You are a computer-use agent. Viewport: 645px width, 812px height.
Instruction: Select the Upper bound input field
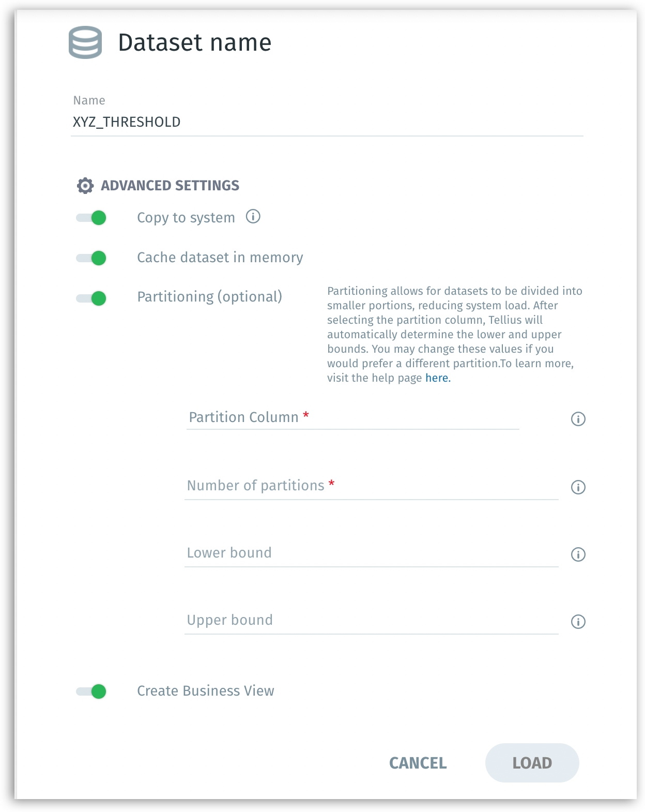(371, 620)
